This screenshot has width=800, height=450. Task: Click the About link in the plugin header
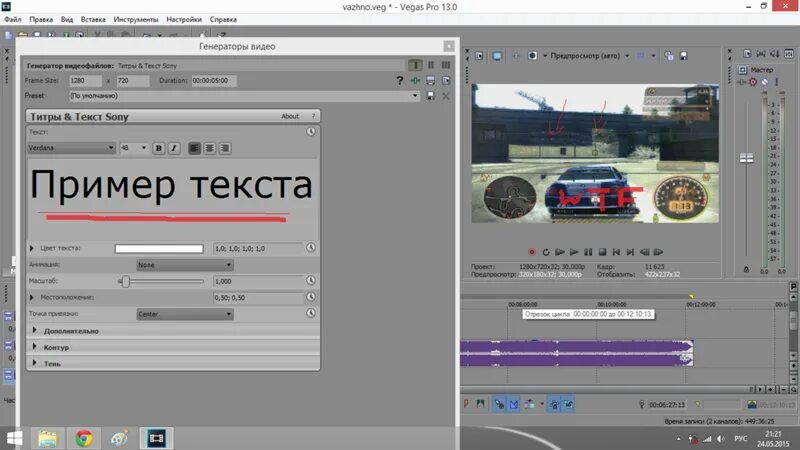click(x=290, y=116)
